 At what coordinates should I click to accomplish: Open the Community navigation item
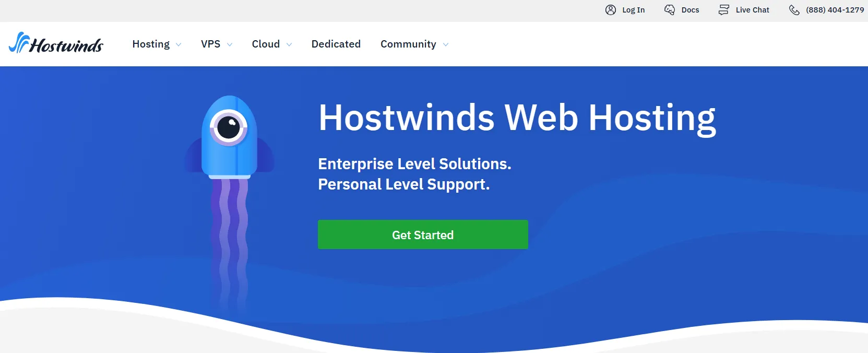click(x=408, y=44)
